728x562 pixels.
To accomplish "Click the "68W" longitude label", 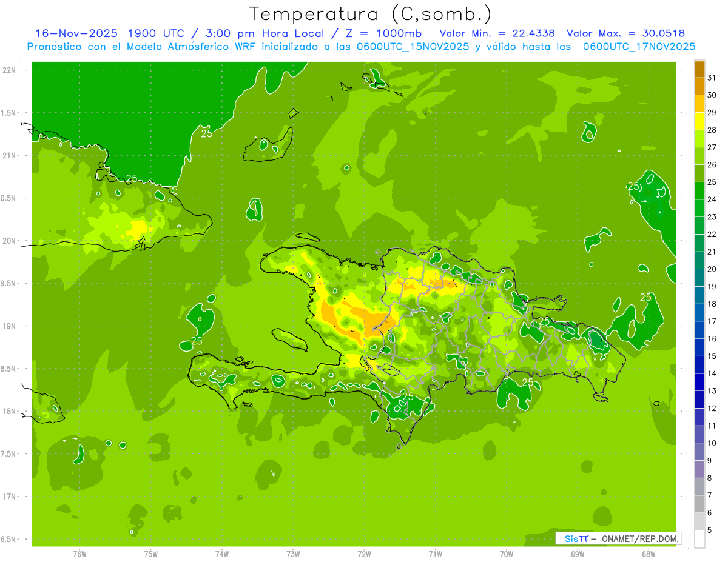I will coord(649,554).
